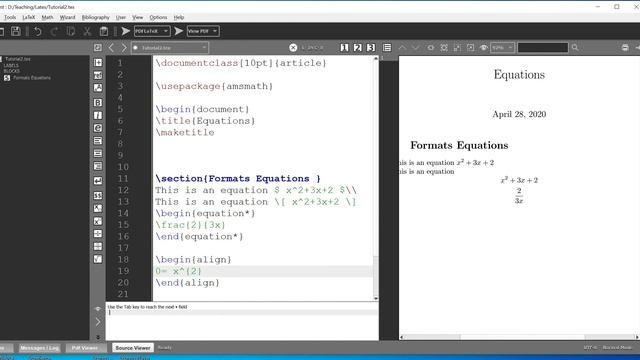The width and height of the screenshot is (640, 360).
Task: Run the PDFLaTeX quick build arrow
Action: point(126,31)
